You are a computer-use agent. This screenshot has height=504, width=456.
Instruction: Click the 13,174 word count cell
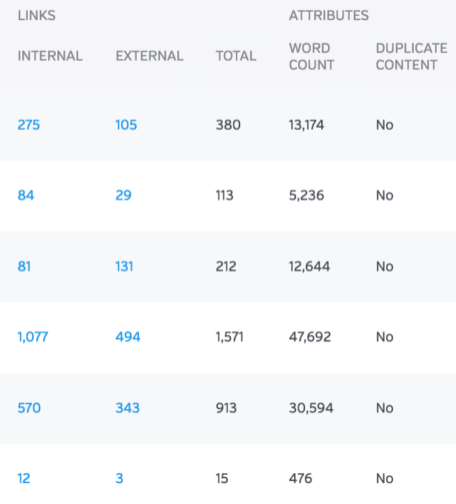coord(306,125)
